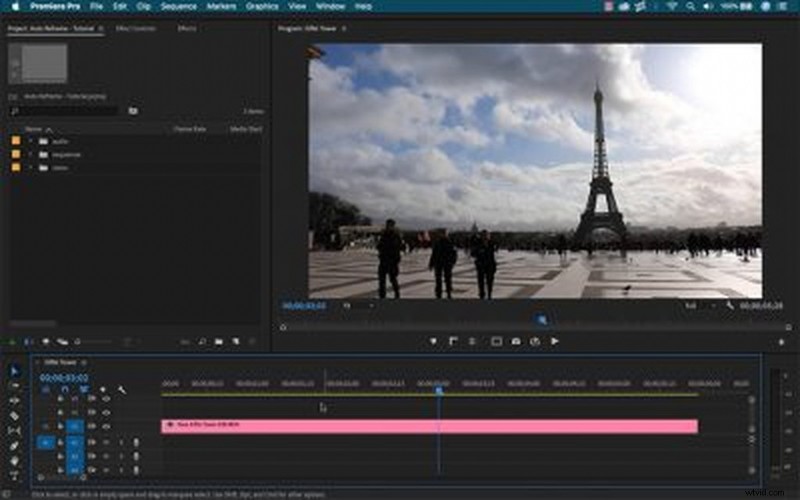Play the sequence in Program Monitor

[x=554, y=341]
